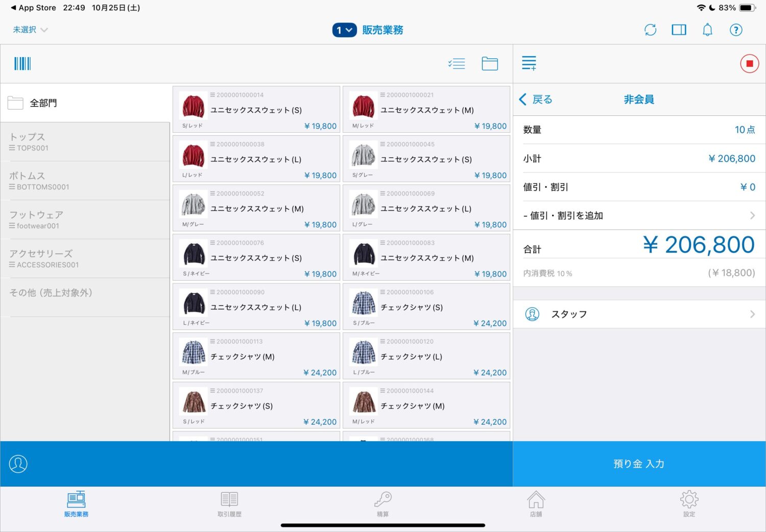Switch to 取引履歴 tab
This screenshot has width=766, height=532.
[x=229, y=503]
